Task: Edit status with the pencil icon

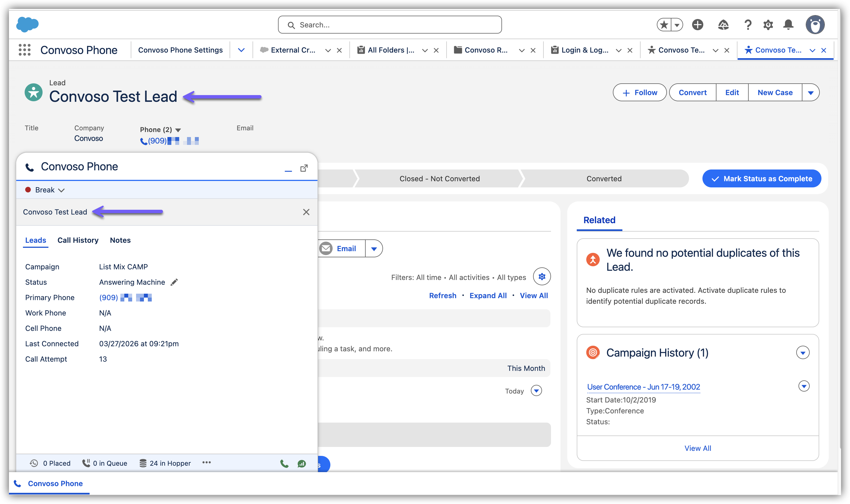Action: coord(174,282)
